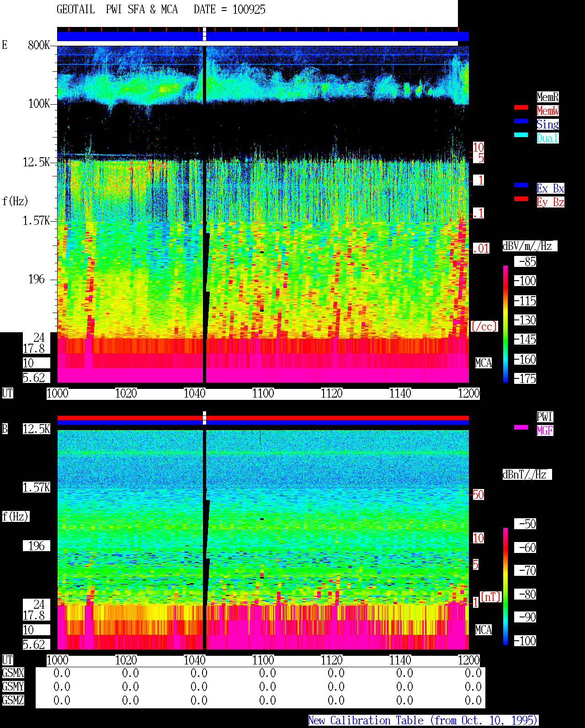Click the blue mode bar above the E panel
585x728 pixels.
point(263,37)
